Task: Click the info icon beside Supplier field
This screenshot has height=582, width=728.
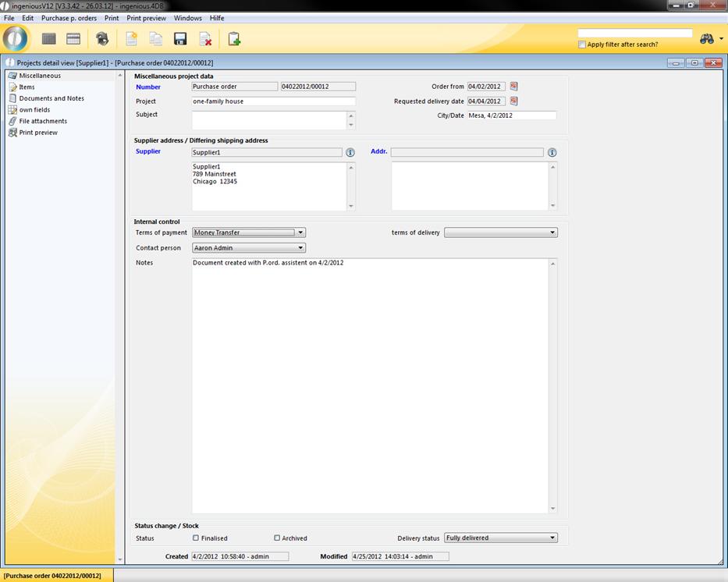Action: coord(350,153)
